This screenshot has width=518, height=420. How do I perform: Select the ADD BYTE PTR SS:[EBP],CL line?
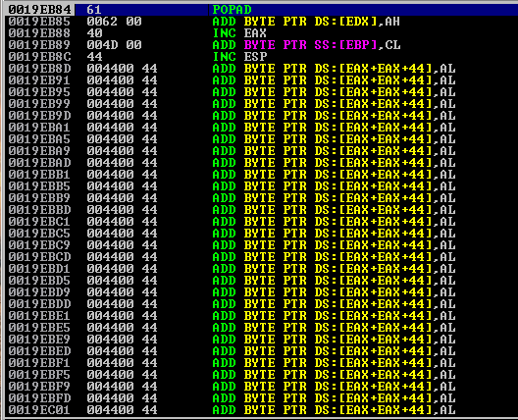pos(306,45)
